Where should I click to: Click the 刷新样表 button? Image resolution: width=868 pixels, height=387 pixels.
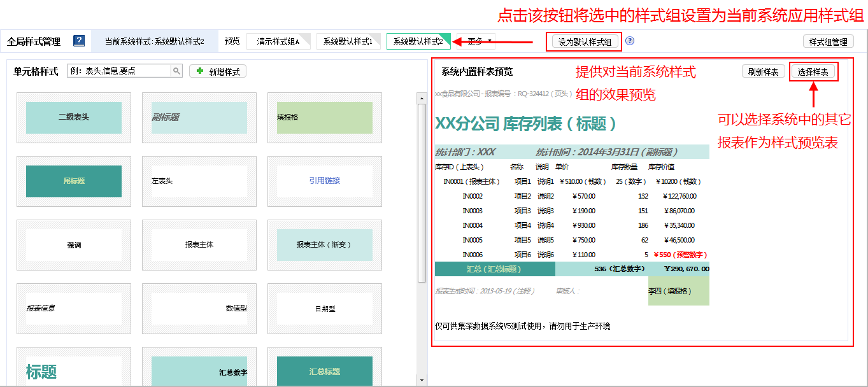[x=763, y=72]
